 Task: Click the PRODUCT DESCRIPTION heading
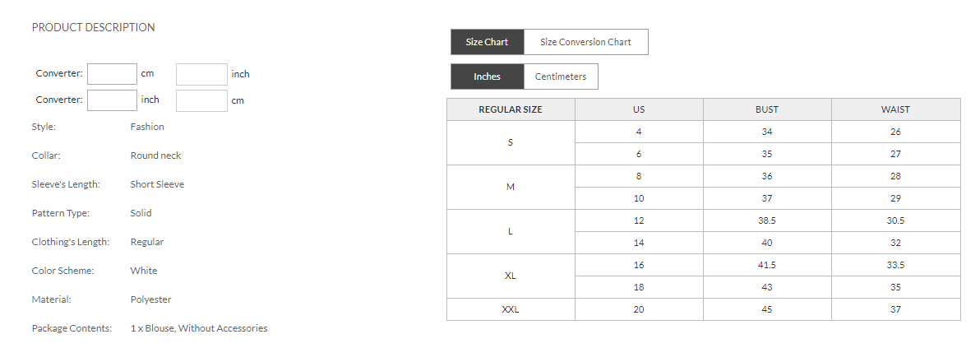click(x=93, y=27)
